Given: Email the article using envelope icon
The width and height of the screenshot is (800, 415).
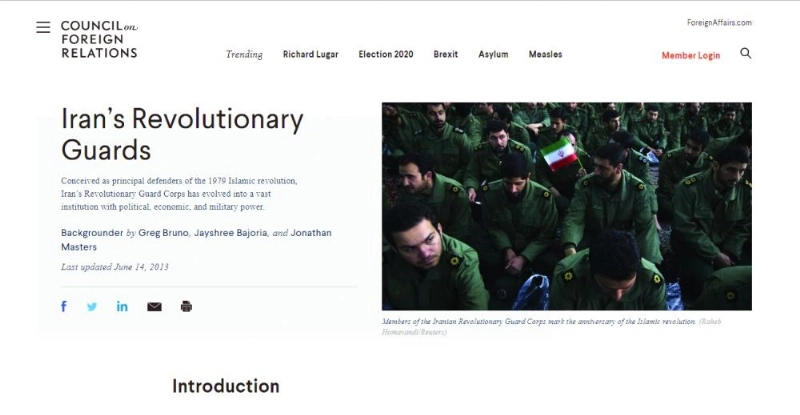Looking at the screenshot, I should pyautogui.click(x=154, y=307).
